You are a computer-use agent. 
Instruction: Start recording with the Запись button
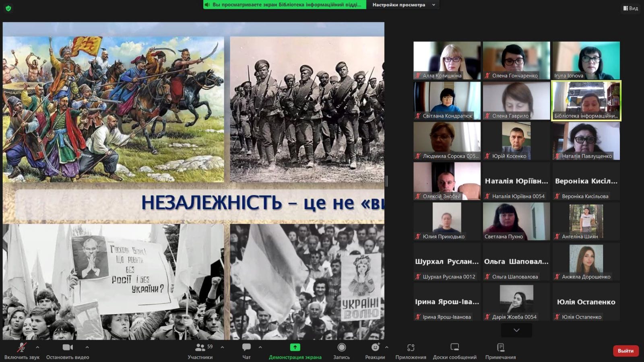point(341,351)
